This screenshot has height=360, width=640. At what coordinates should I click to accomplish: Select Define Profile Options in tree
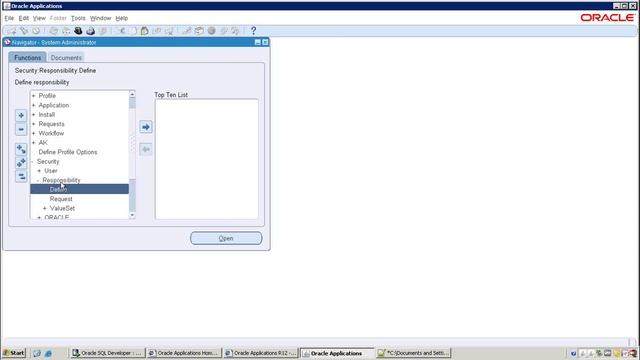tap(68, 152)
